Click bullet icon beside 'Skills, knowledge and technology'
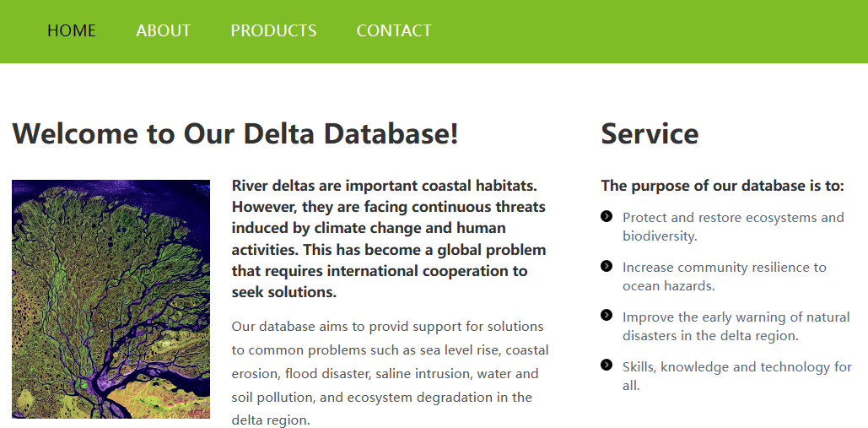 coord(607,365)
